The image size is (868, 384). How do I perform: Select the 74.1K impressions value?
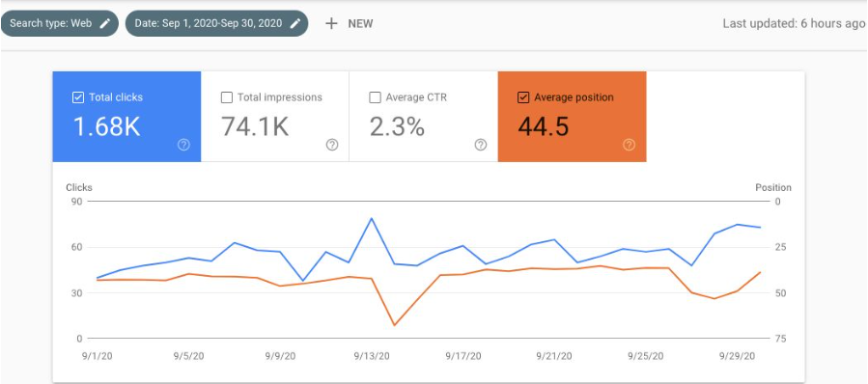pyautogui.click(x=255, y=126)
